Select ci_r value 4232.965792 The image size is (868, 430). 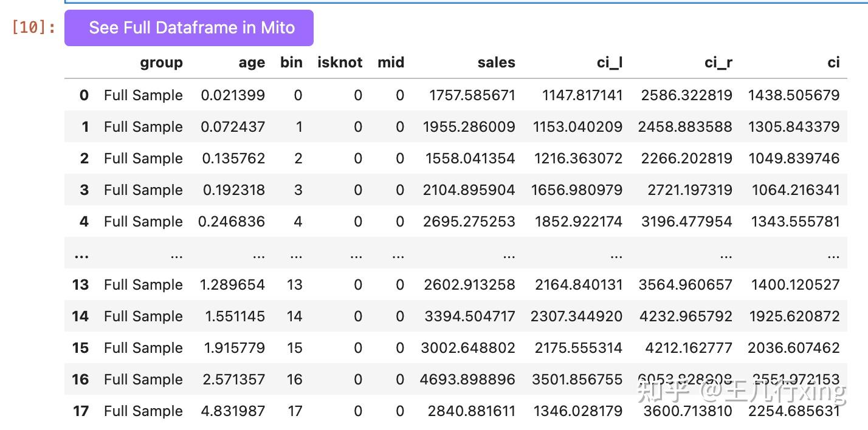tap(685, 316)
